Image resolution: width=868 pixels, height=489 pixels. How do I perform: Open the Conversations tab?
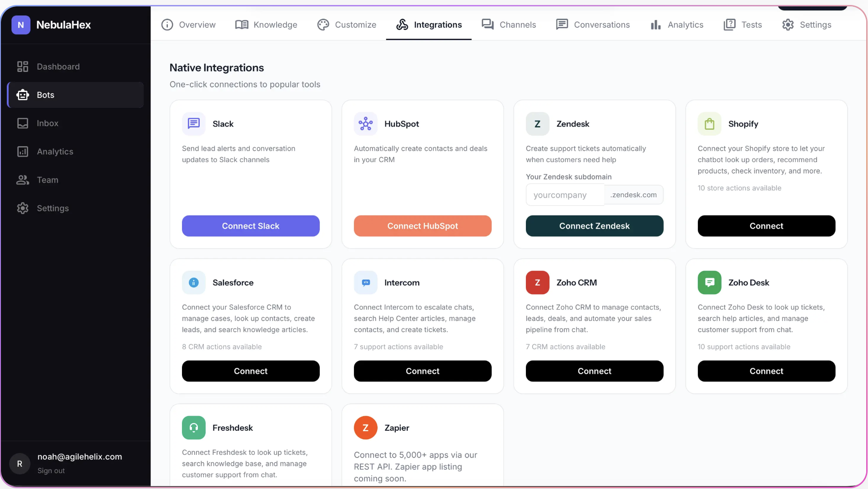click(x=593, y=25)
